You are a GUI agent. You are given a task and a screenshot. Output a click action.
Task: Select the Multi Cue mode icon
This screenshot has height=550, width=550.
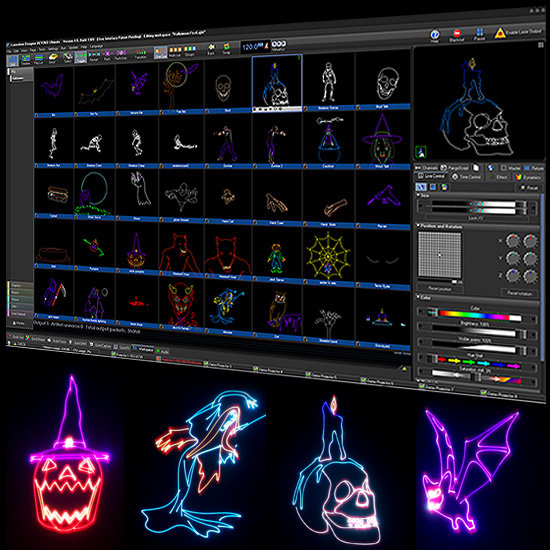[175, 52]
